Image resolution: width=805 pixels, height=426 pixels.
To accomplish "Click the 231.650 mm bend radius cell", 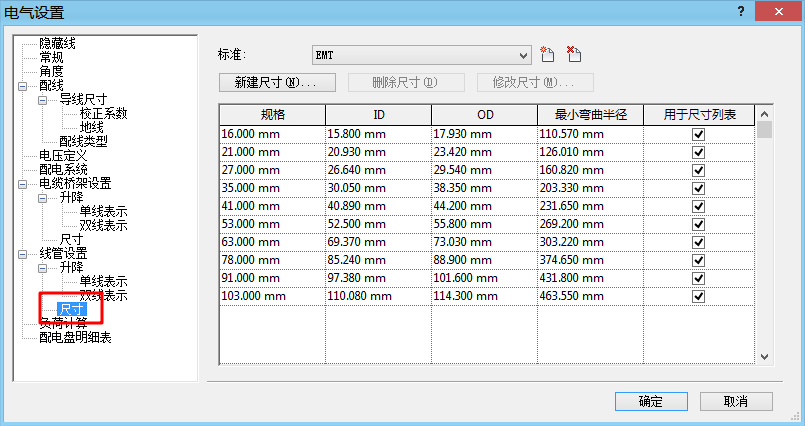I will [x=591, y=206].
